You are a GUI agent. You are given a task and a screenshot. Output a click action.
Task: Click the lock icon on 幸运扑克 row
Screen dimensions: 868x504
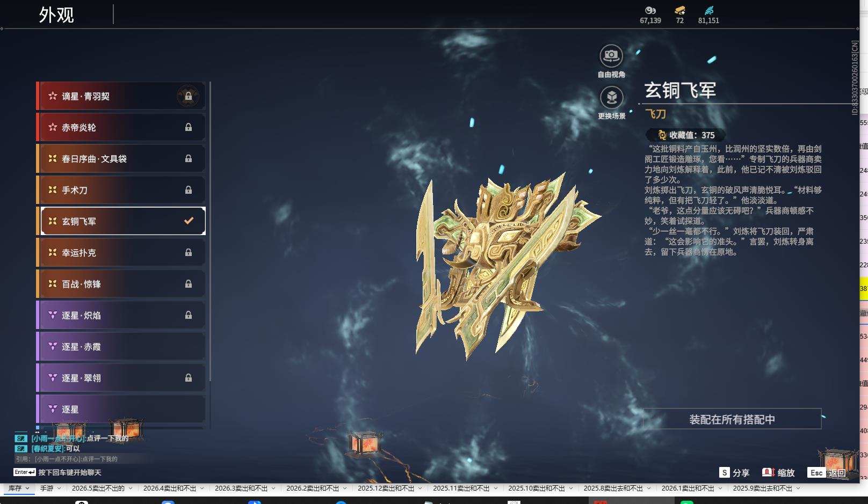pyautogui.click(x=189, y=253)
